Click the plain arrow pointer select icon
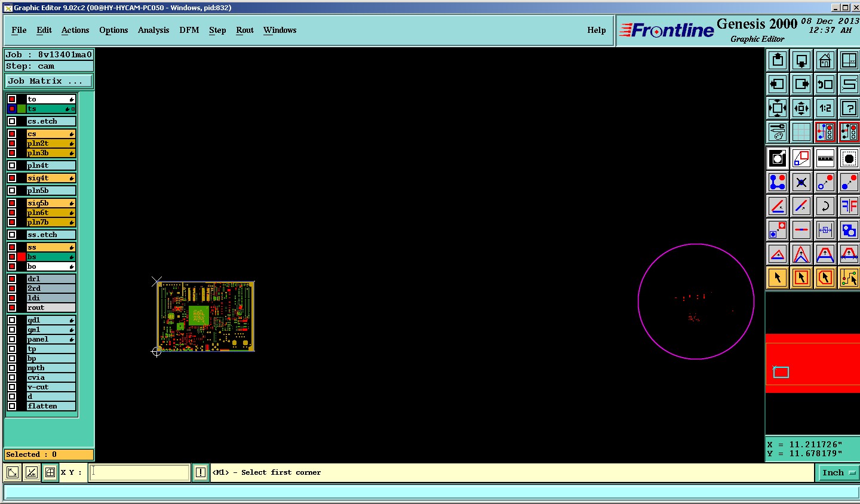 point(778,278)
